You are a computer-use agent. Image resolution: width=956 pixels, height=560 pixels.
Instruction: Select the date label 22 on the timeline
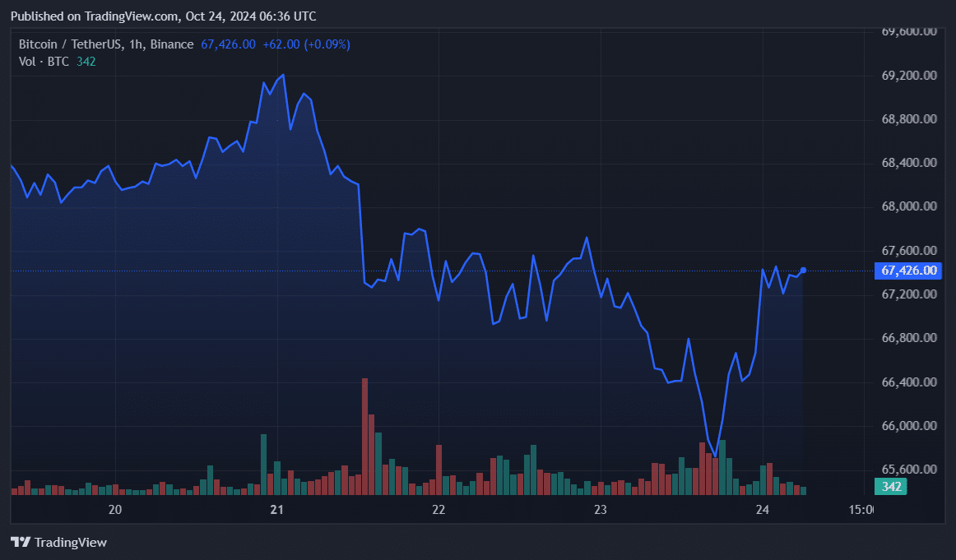tap(439, 510)
